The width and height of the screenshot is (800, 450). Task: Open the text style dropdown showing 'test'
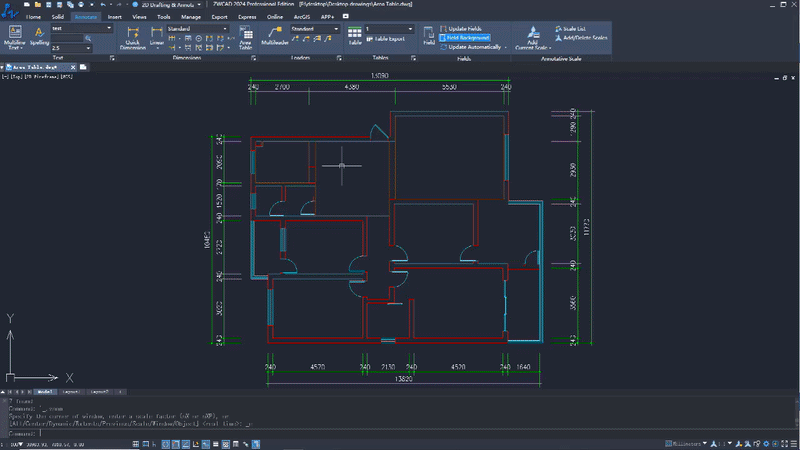[x=109, y=29]
